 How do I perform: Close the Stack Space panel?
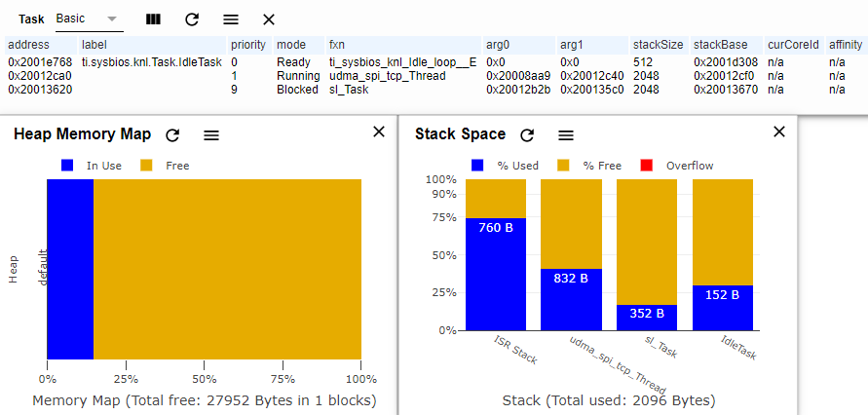(x=779, y=132)
